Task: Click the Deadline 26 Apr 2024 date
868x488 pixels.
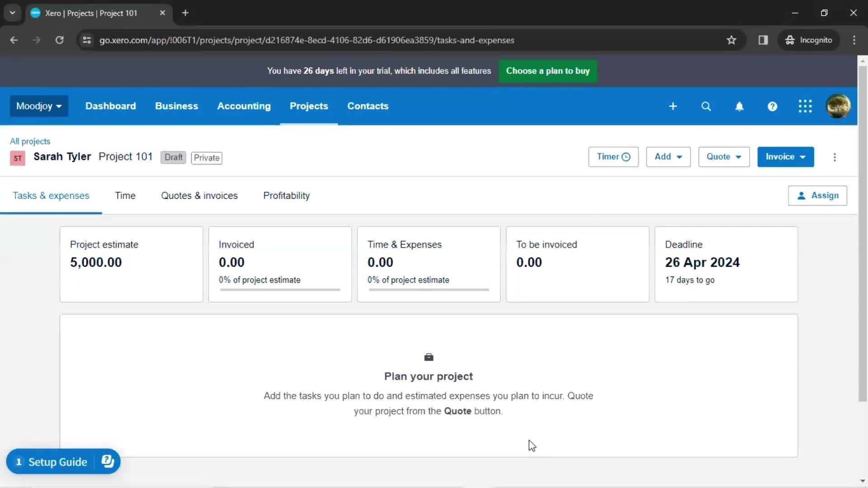Action: tap(702, 263)
